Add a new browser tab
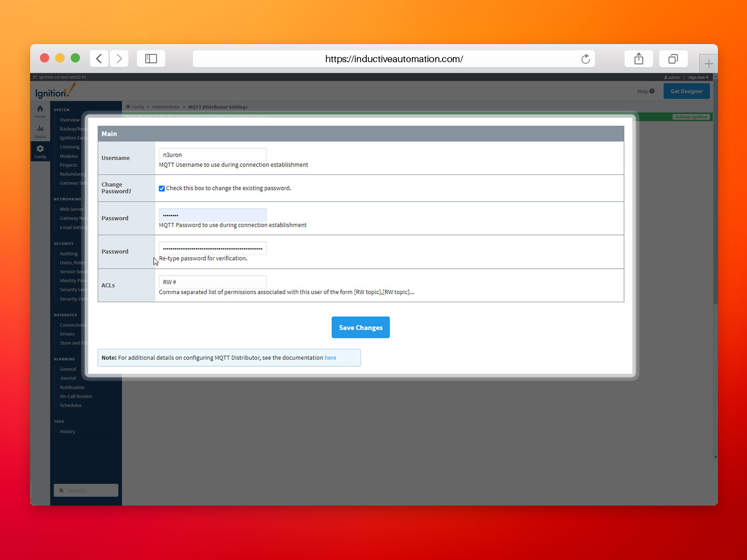The width and height of the screenshot is (747, 560). (x=709, y=64)
